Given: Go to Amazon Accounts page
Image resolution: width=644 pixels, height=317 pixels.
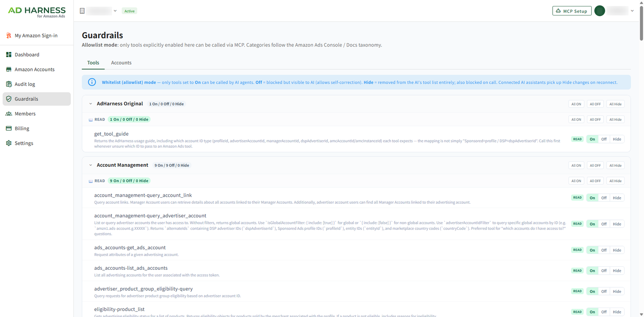Looking at the screenshot, I should point(36,69).
